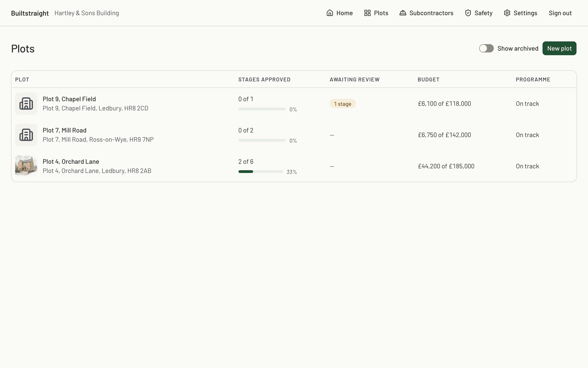Click Sign out
588x368 pixels.
click(560, 13)
